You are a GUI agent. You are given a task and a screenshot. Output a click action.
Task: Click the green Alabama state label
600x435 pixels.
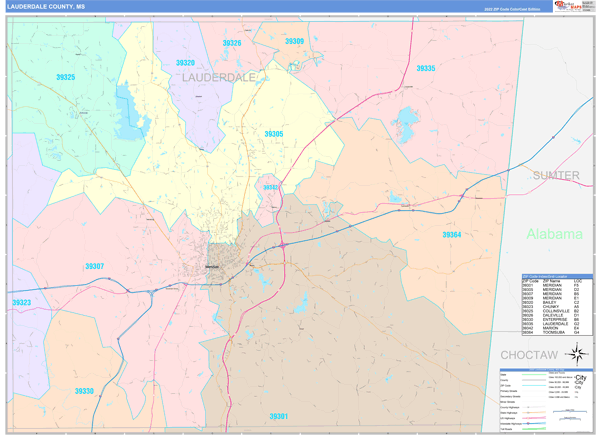(x=555, y=234)
